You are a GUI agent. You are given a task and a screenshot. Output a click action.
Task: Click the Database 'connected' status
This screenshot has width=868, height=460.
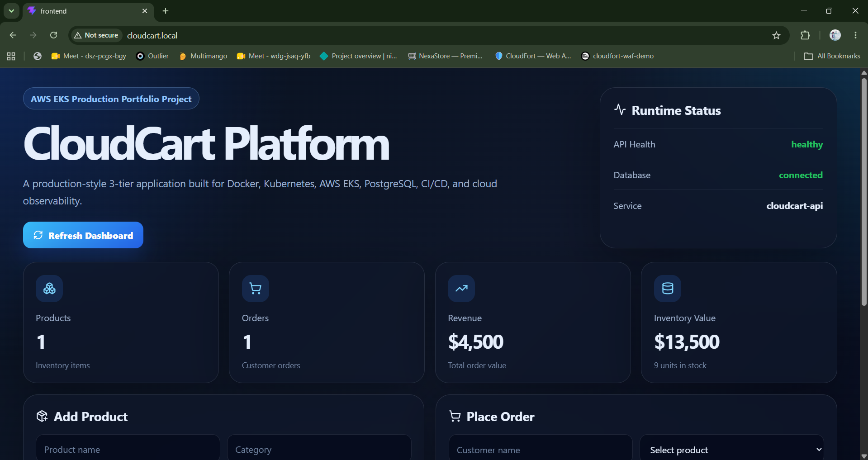(x=801, y=175)
